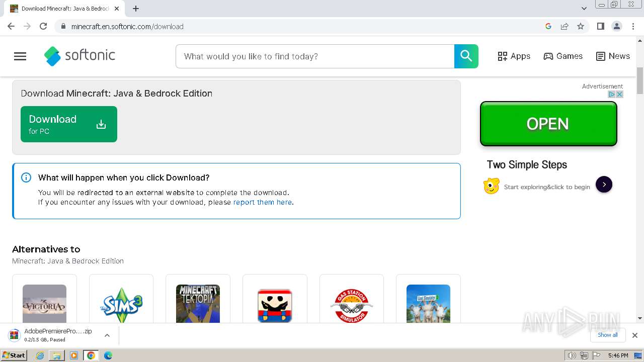Expand the AdobePremierePro zip download options
Viewport: 644px width, 362px height.
coord(107,335)
